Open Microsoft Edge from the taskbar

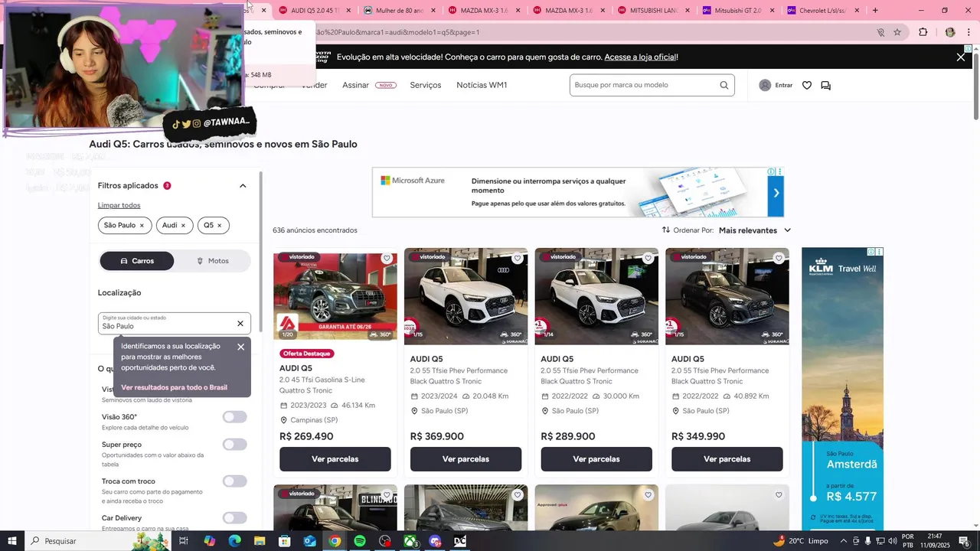tap(234, 541)
